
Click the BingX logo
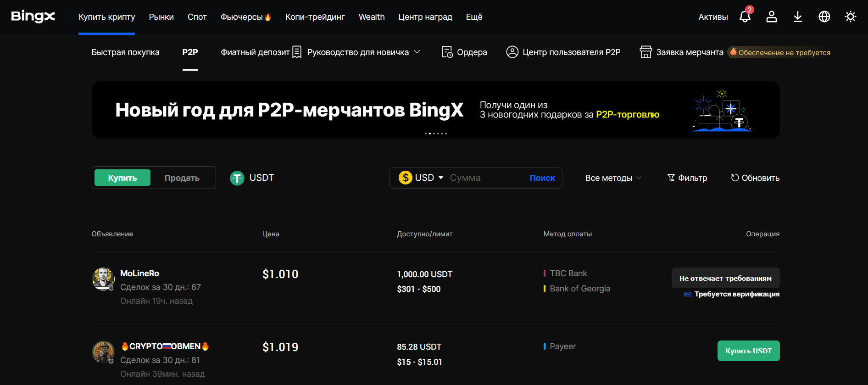33,17
